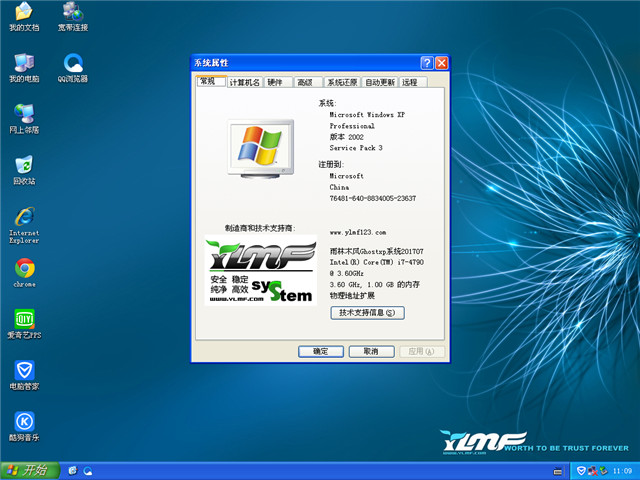640x480 pixels.
Task: Click the 确定 (OK) button
Action: 321,351
